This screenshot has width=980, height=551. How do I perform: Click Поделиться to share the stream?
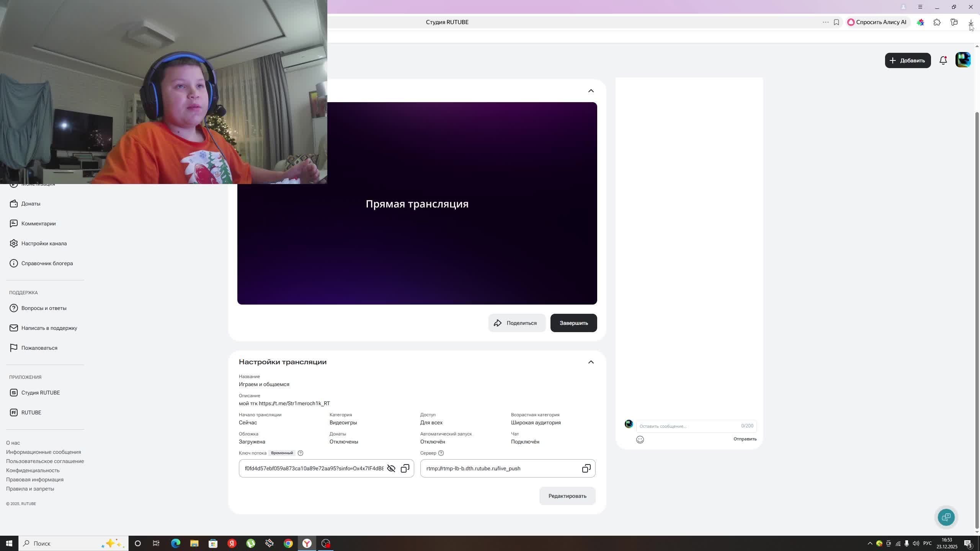click(x=516, y=323)
